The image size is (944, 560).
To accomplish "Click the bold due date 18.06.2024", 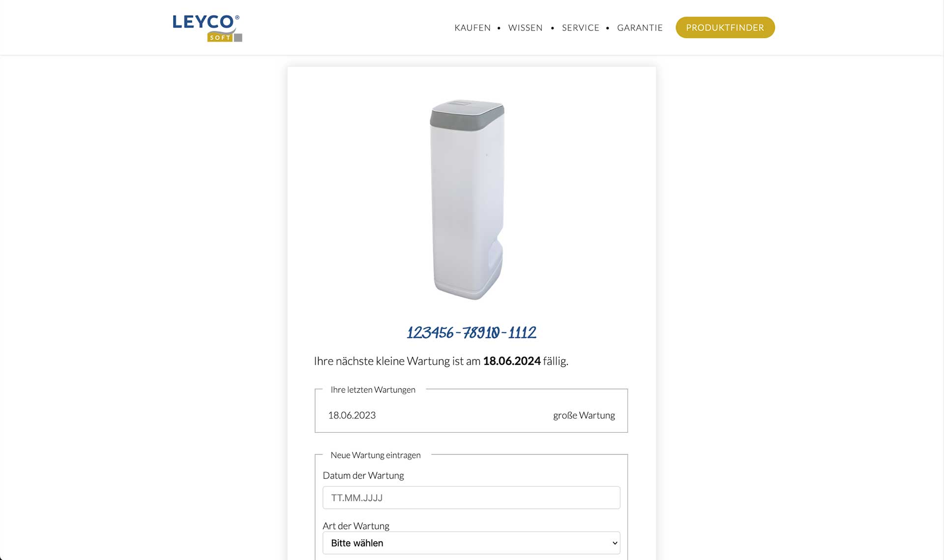I will coord(512,361).
